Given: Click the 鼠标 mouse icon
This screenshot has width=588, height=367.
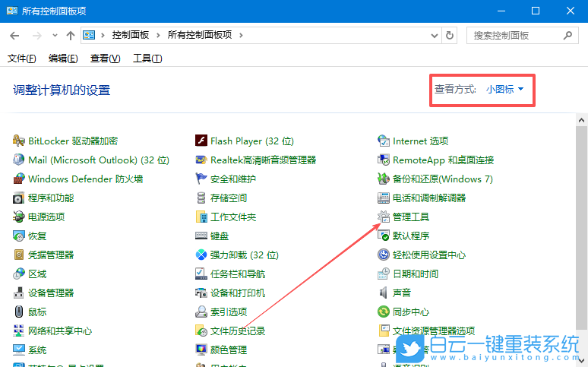Looking at the screenshot, I should [x=19, y=312].
